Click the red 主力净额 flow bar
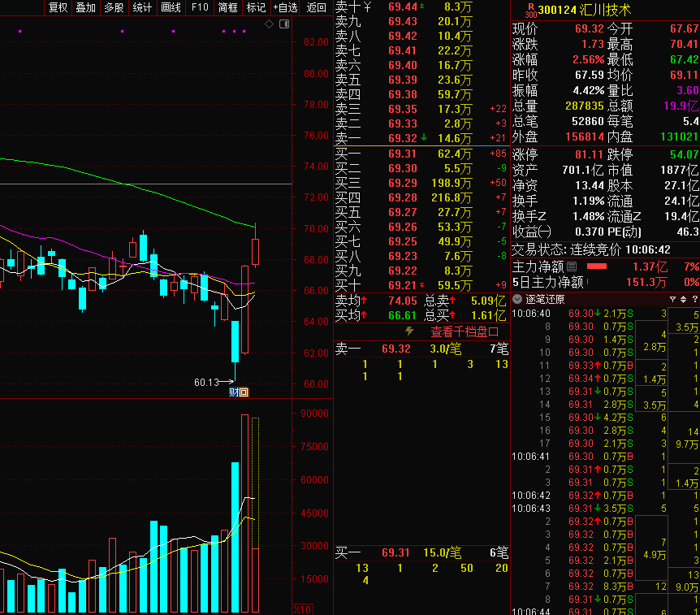Image resolution: width=700 pixels, height=615 pixels. tap(597, 266)
